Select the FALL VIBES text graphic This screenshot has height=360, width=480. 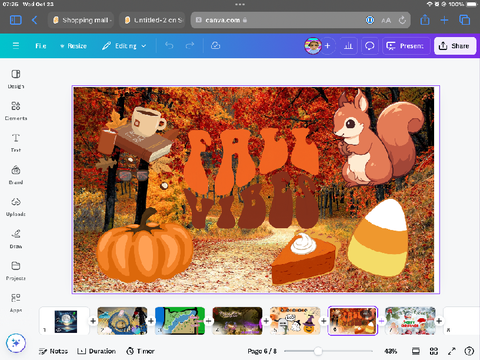(x=252, y=178)
